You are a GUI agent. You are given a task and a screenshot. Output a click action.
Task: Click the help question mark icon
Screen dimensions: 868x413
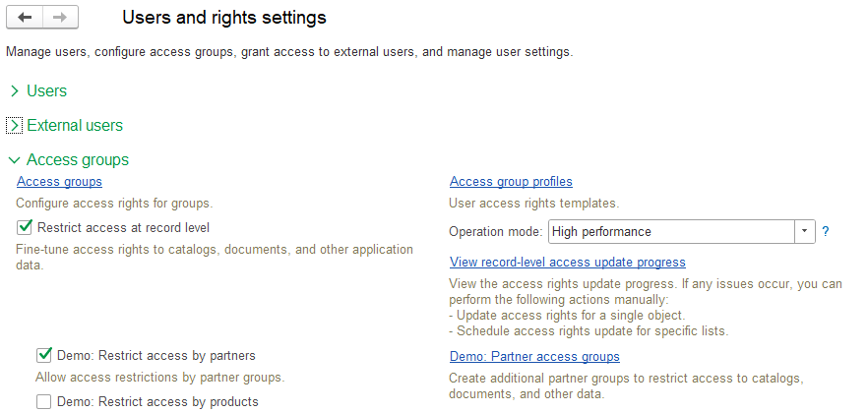pyautogui.click(x=826, y=232)
